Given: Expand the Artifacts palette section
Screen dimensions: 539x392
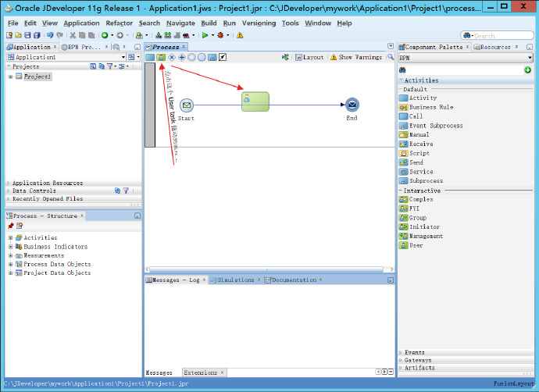Looking at the screenshot, I should 401,368.
